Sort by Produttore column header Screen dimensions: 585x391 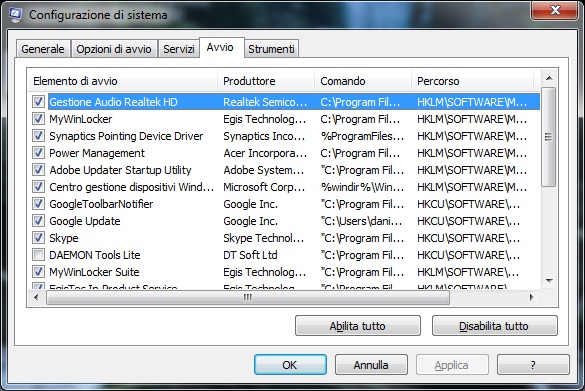(266, 81)
